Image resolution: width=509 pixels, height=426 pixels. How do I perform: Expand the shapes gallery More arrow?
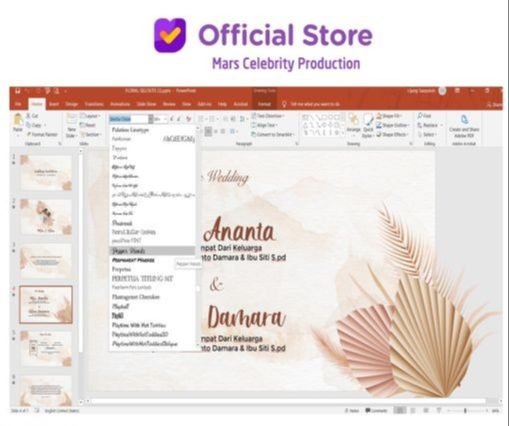tap(343, 133)
